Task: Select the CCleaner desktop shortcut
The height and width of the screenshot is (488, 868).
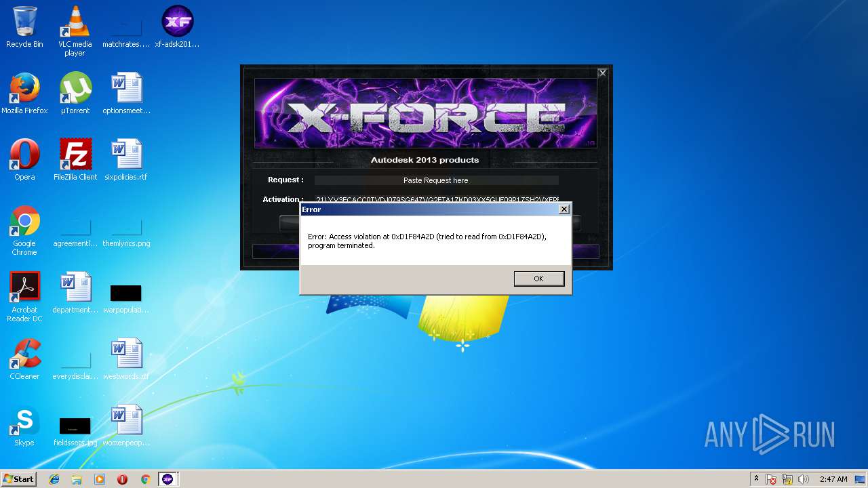Action: click(x=24, y=360)
